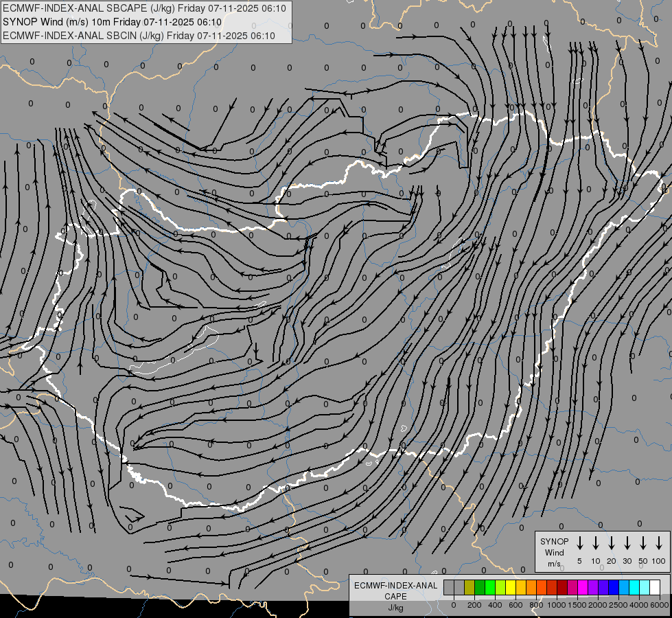Image resolution: width=672 pixels, height=618 pixels.
Task: Click the SYNOP Wind 10m title line
Action: 112,22
